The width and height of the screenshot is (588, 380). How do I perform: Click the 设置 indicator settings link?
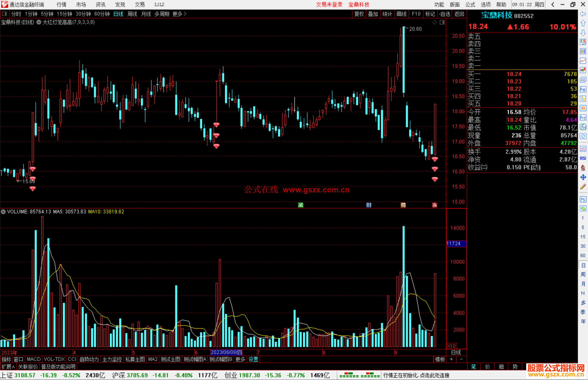coord(253,359)
